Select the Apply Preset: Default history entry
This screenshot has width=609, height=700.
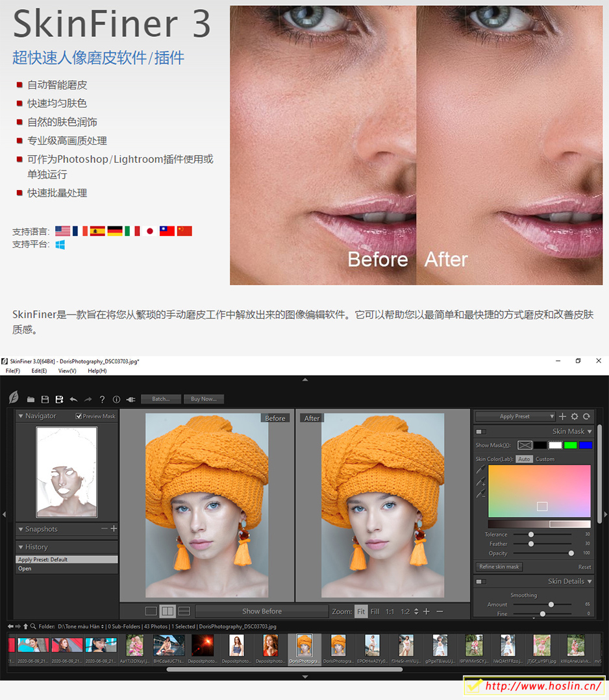click(67, 559)
